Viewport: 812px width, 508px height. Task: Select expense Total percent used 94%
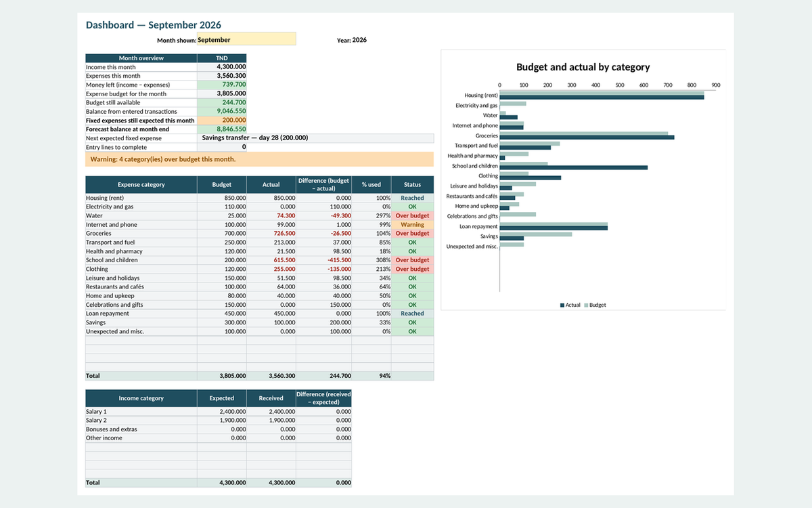coord(371,375)
